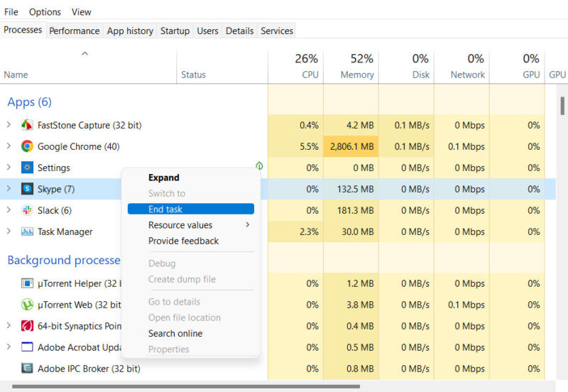
Task: Select the Google Chrome (40) row name
Action: (79, 147)
